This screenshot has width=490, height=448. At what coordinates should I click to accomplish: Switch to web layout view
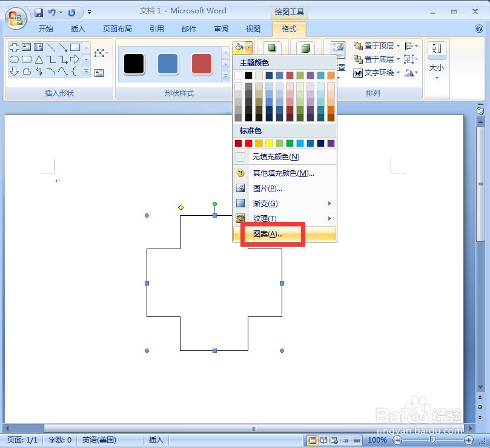[x=334, y=440]
